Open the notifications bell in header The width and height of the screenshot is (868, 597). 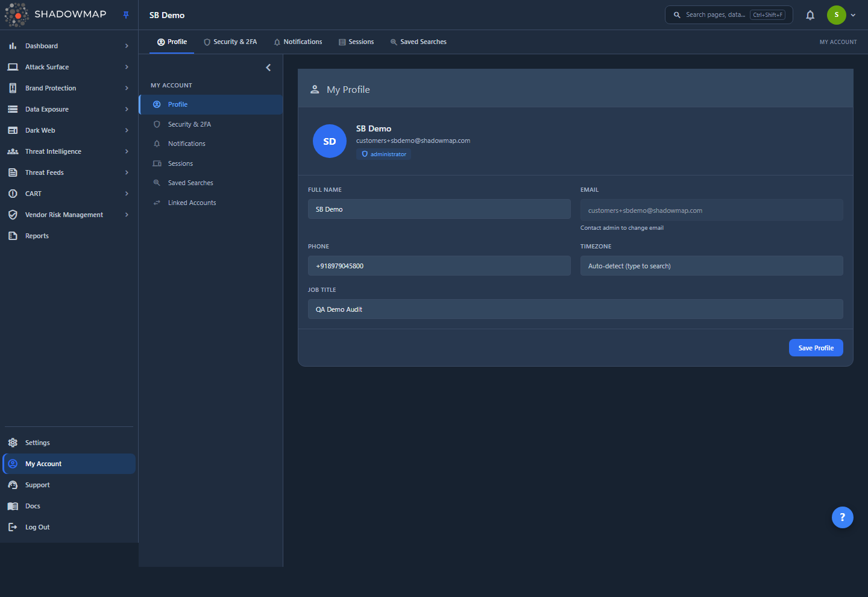click(x=810, y=15)
